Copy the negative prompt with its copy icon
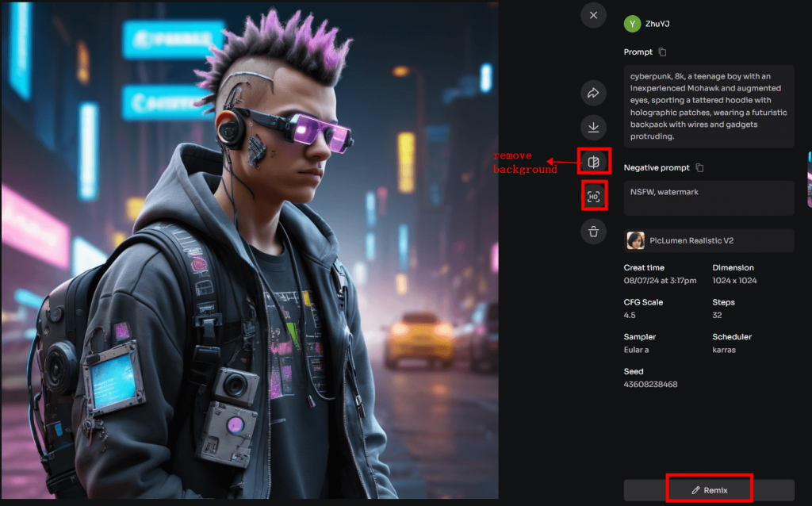Viewport: 812px width, 506px height. point(699,167)
